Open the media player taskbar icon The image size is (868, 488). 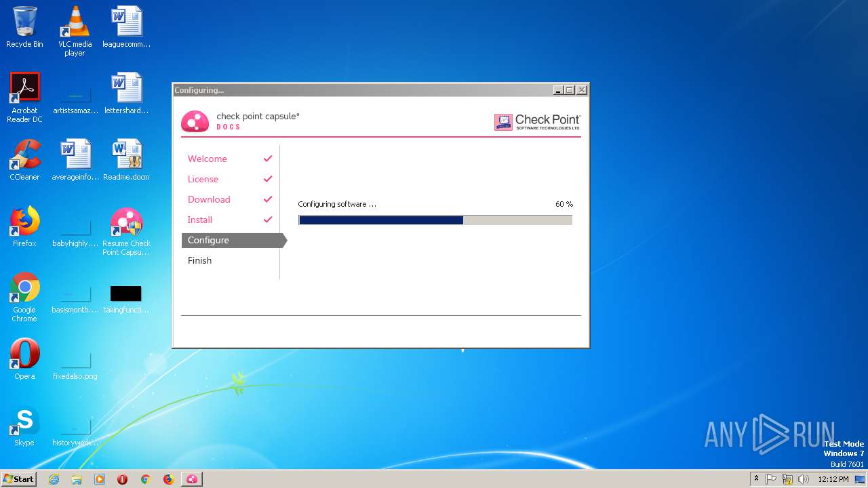[100, 479]
